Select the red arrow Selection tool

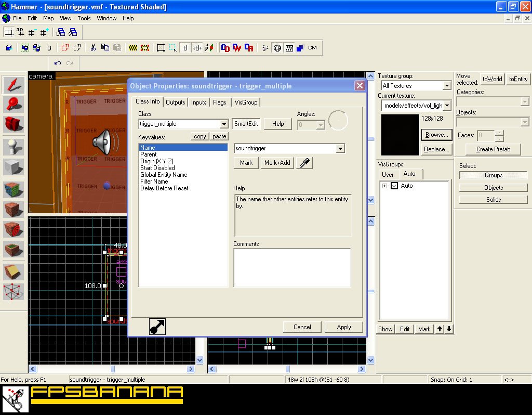pos(14,85)
